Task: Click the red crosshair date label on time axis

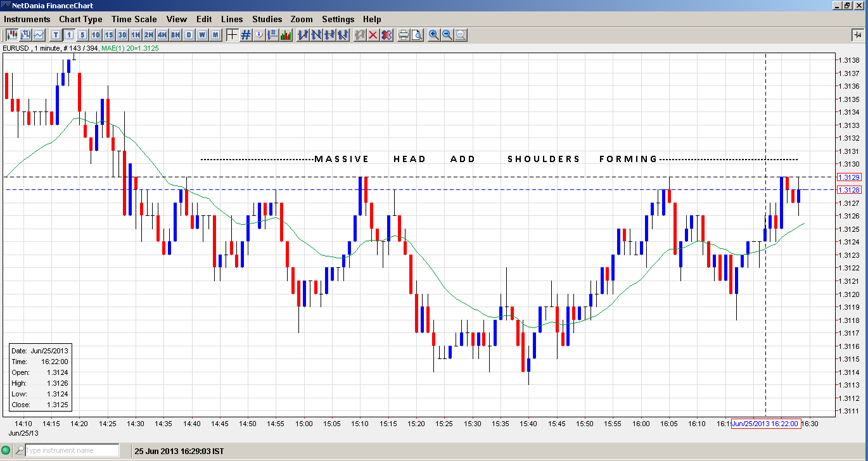Action: [x=766, y=424]
